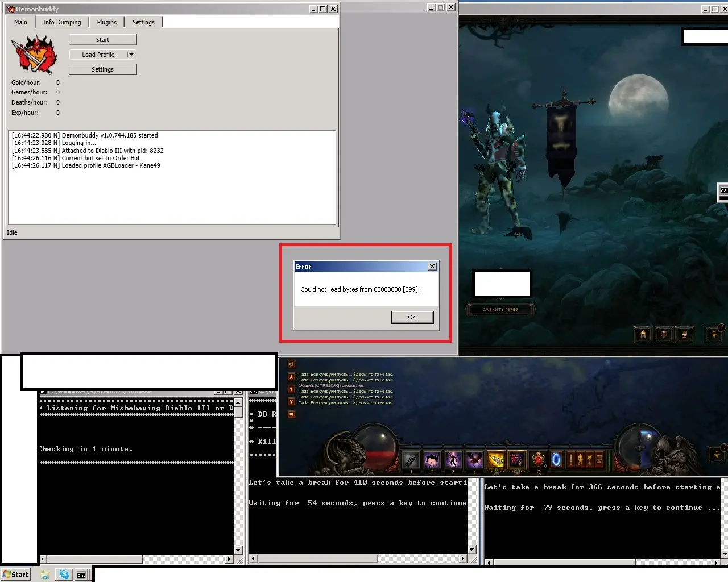Click the 'Checking in 1 minute.' console text
Image resolution: width=728 pixels, height=582 pixels.
(x=86, y=449)
